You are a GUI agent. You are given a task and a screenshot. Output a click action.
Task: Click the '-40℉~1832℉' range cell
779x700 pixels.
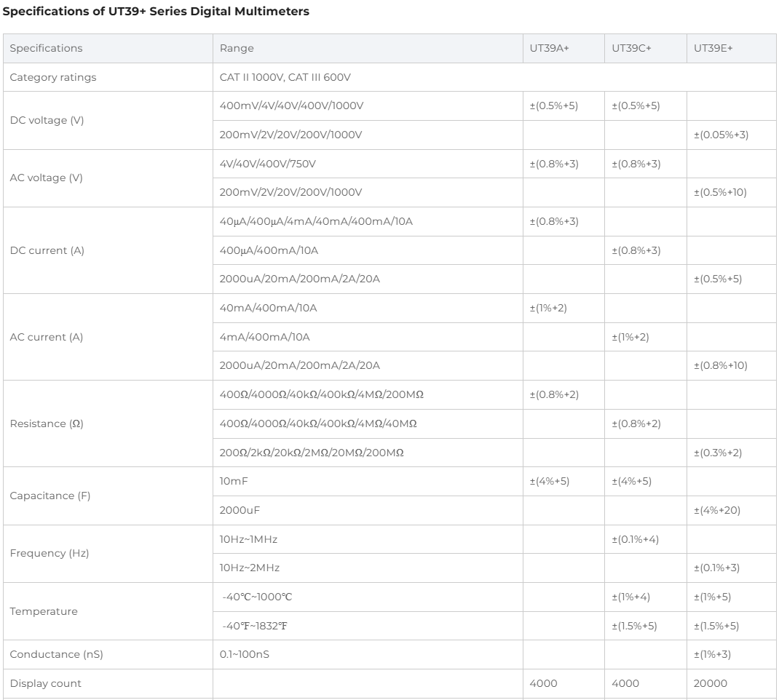pos(368,626)
